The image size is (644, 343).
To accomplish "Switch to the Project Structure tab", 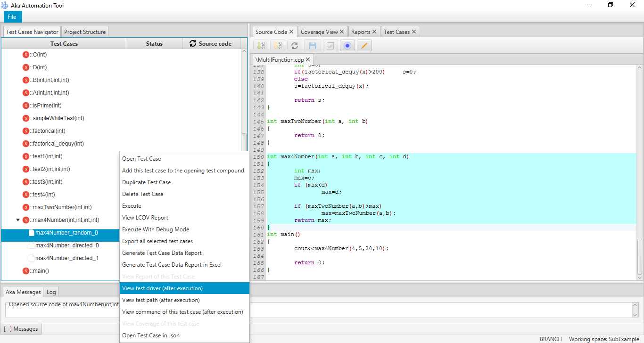I will 85,32.
